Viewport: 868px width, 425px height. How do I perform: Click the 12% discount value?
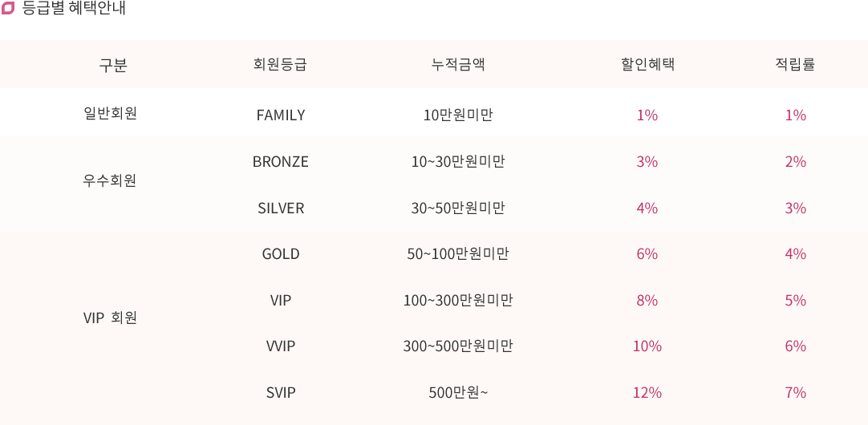pyautogui.click(x=647, y=393)
